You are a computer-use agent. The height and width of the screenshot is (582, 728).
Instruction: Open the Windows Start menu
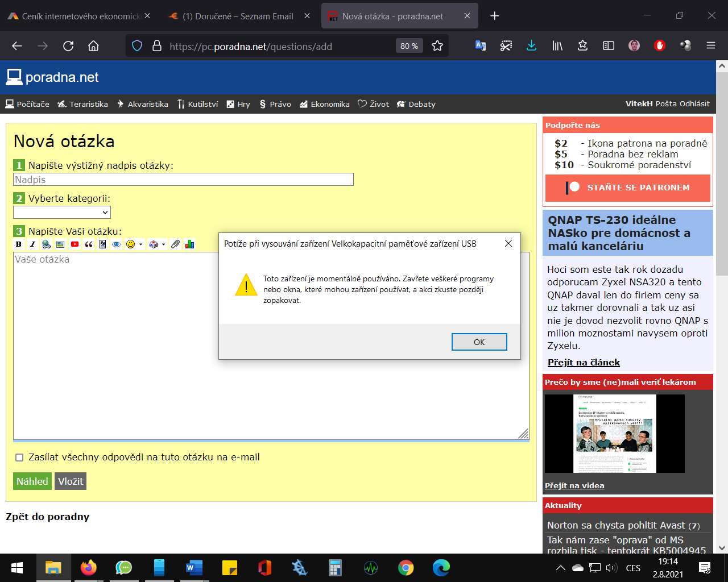click(17, 568)
